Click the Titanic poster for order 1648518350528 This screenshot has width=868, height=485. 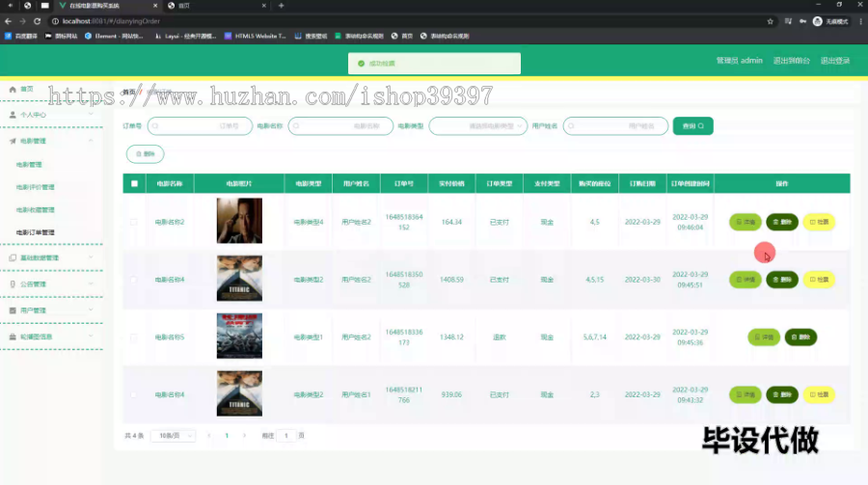pos(239,279)
